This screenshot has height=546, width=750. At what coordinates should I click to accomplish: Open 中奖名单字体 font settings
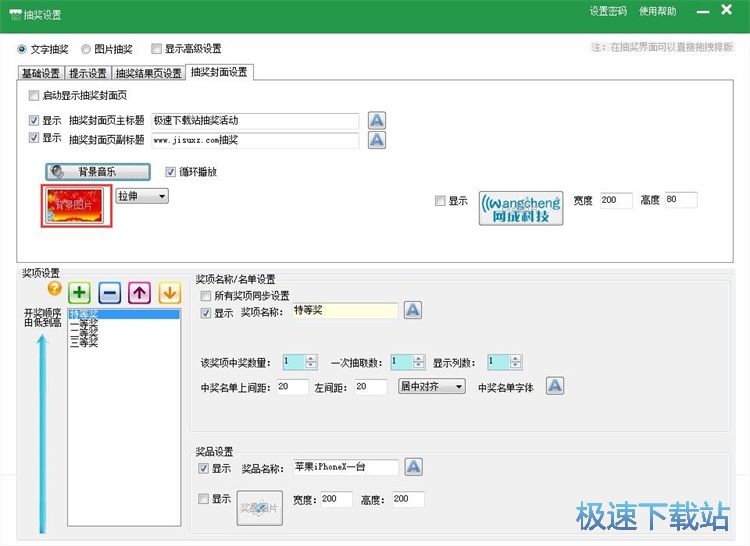click(555, 386)
